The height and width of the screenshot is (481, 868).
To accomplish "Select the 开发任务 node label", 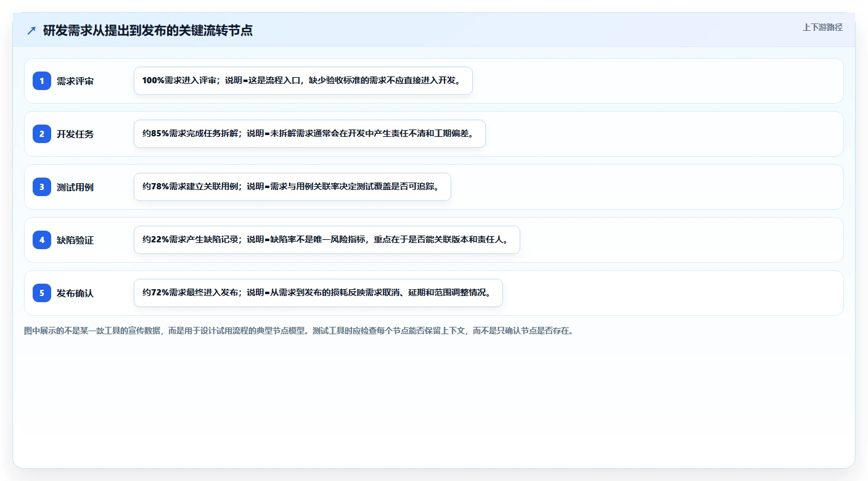I will [75, 134].
